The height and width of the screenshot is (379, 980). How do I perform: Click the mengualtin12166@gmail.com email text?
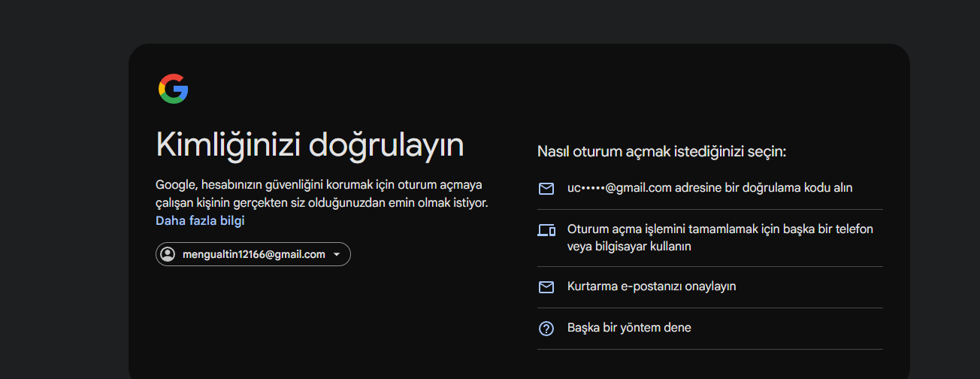254,254
